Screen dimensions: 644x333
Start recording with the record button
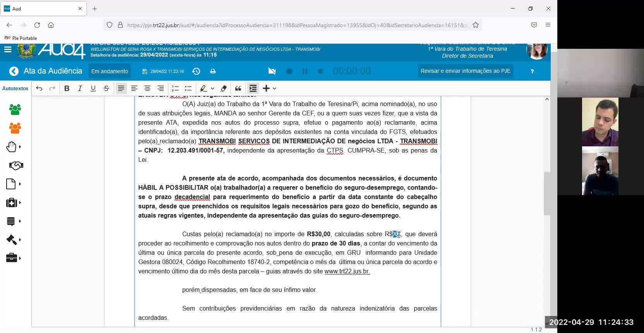(289, 71)
